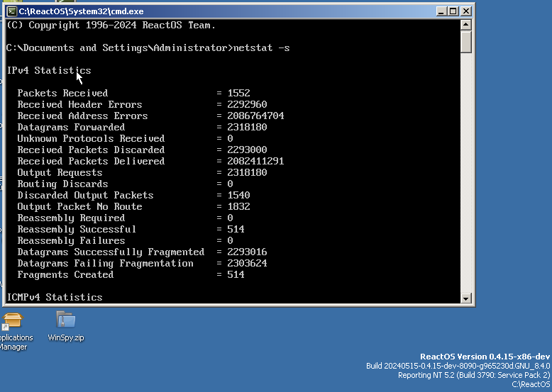
Task: Click 'Reassembly Required' label
Action: click(71, 218)
